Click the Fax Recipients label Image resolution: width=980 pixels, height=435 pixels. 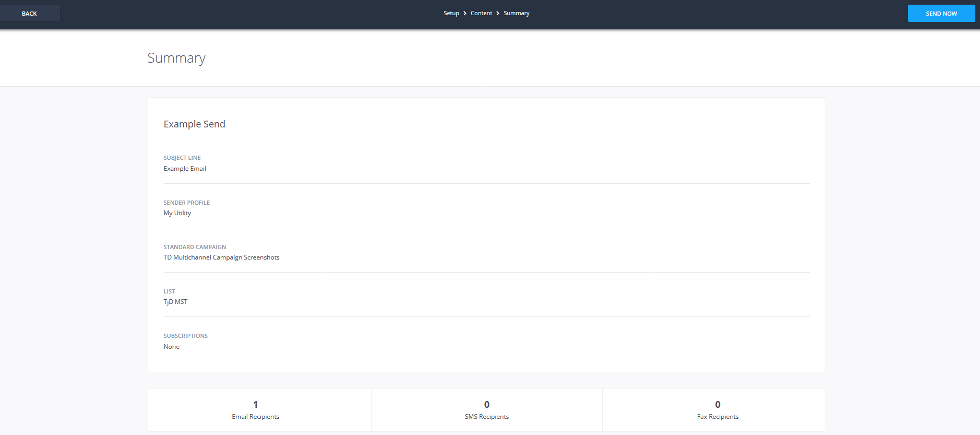click(718, 417)
